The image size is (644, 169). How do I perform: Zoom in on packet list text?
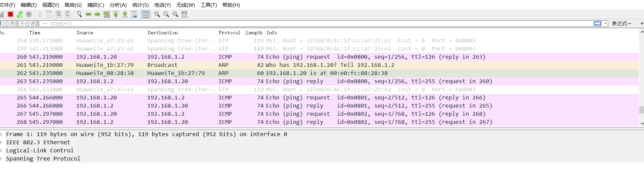click(x=157, y=14)
